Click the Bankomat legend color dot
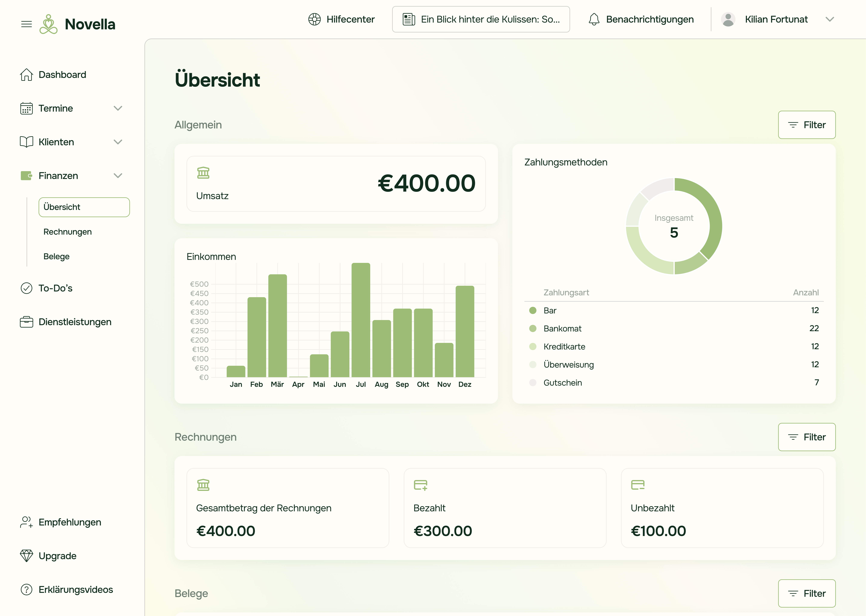The height and width of the screenshot is (616, 866). (533, 328)
